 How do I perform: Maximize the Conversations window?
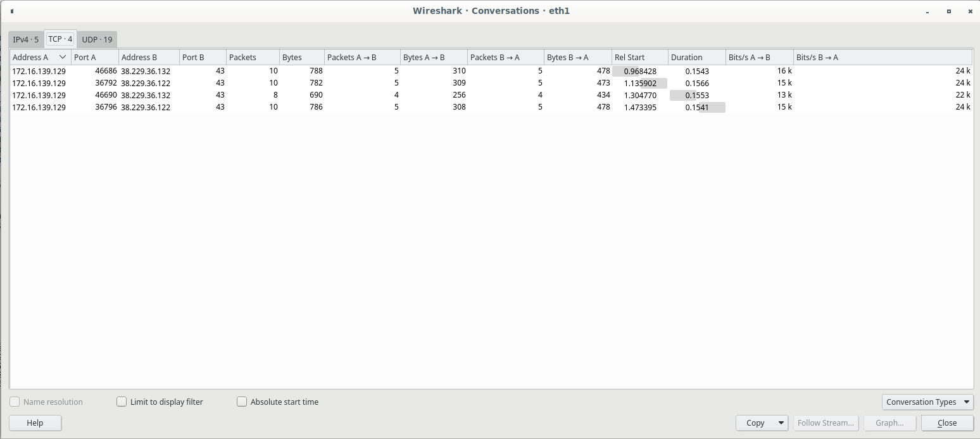pyautogui.click(x=948, y=11)
